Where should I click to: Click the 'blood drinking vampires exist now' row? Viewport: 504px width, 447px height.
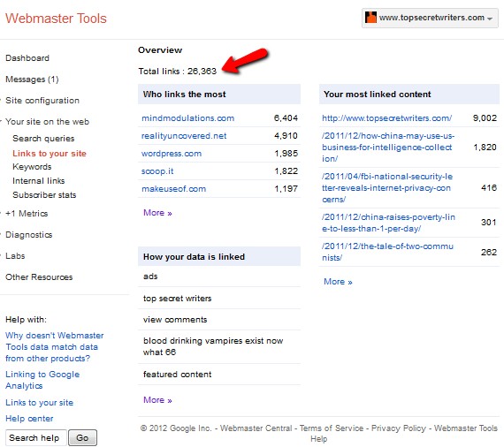[219, 346]
